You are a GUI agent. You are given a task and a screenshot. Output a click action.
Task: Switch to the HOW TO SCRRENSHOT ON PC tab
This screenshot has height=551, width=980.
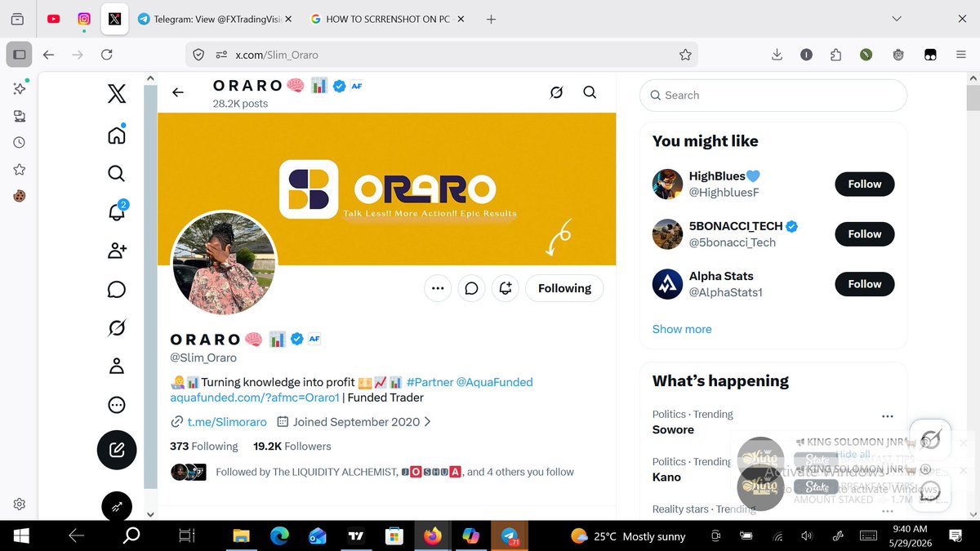point(387,19)
